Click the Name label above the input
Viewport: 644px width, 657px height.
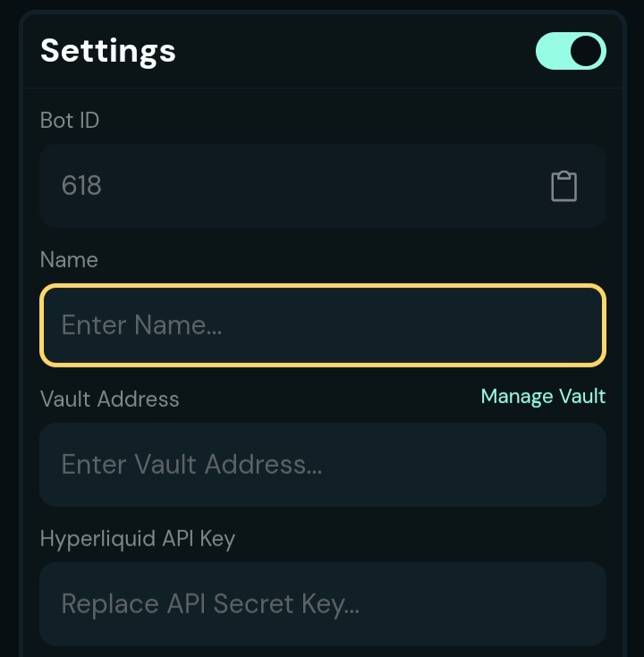click(69, 260)
